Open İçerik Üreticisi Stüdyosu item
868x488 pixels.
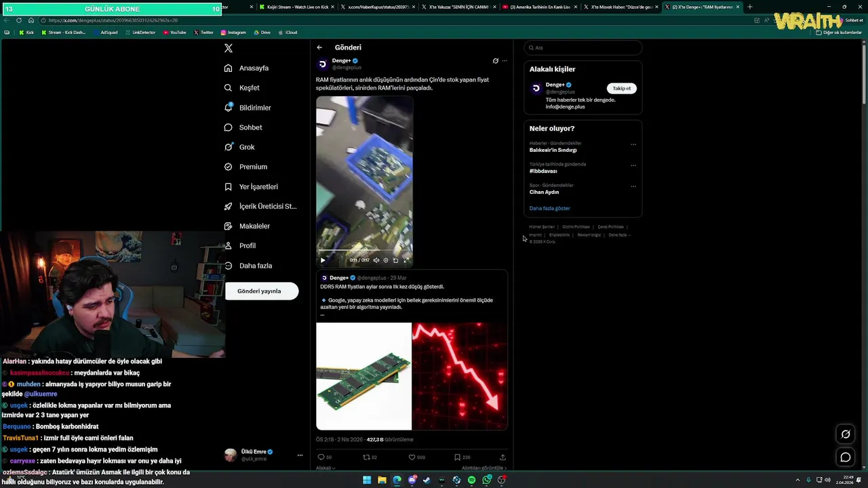pyautogui.click(x=260, y=206)
